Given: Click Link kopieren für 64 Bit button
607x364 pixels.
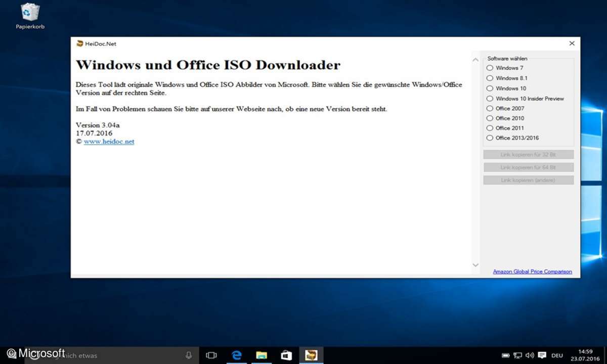Looking at the screenshot, I should tap(528, 167).
